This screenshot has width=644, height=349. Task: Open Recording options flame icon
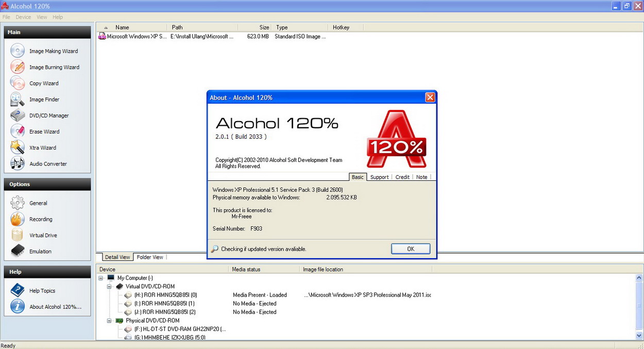click(18, 219)
